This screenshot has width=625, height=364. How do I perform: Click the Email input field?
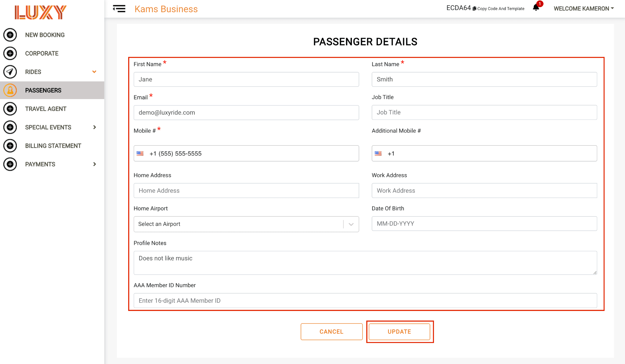click(x=246, y=112)
